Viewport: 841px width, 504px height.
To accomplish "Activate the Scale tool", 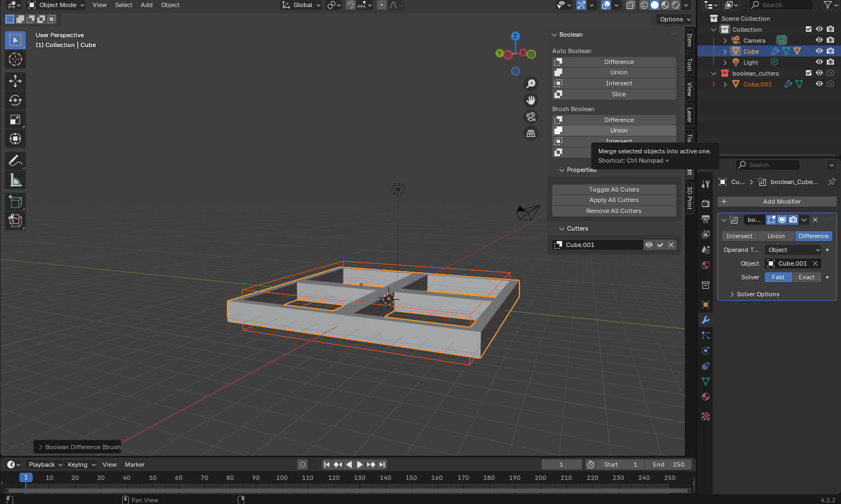I will click(x=15, y=119).
